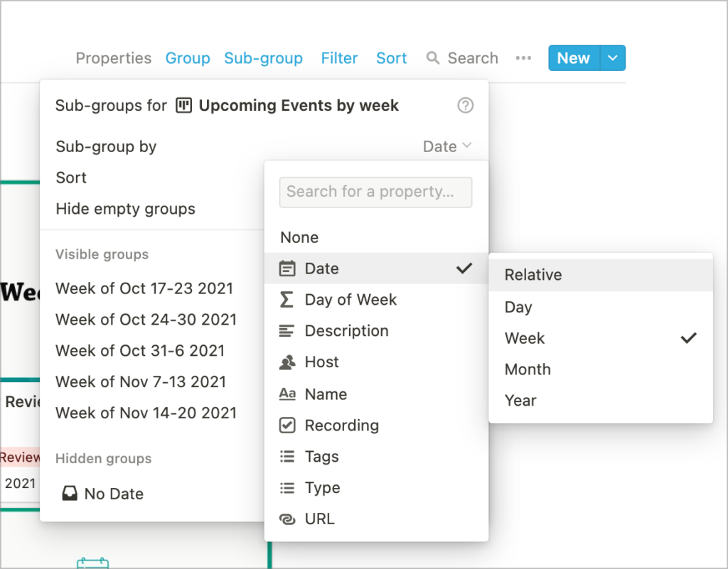728x569 pixels.
Task: Click the blue New button
Action: pyautogui.click(x=574, y=58)
